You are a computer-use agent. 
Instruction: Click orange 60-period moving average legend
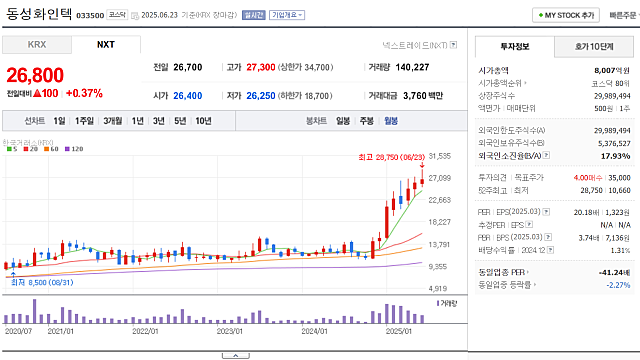coord(51,149)
